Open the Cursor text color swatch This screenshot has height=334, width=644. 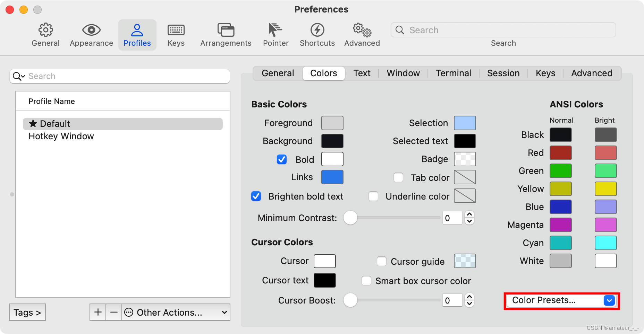pyautogui.click(x=325, y=280)
